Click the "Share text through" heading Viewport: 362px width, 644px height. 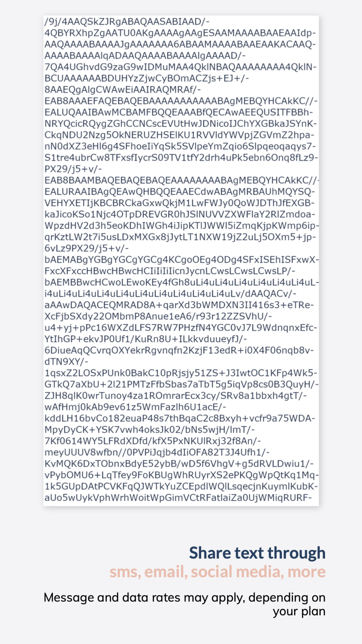click(257, 553)
